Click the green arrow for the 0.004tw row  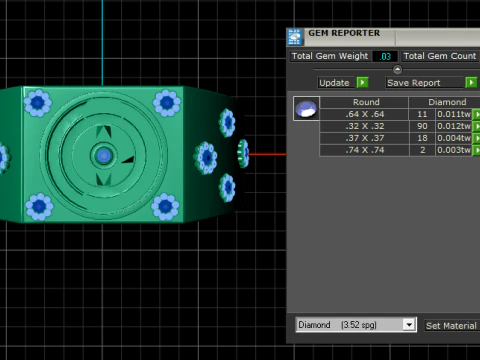coord(476,138)
